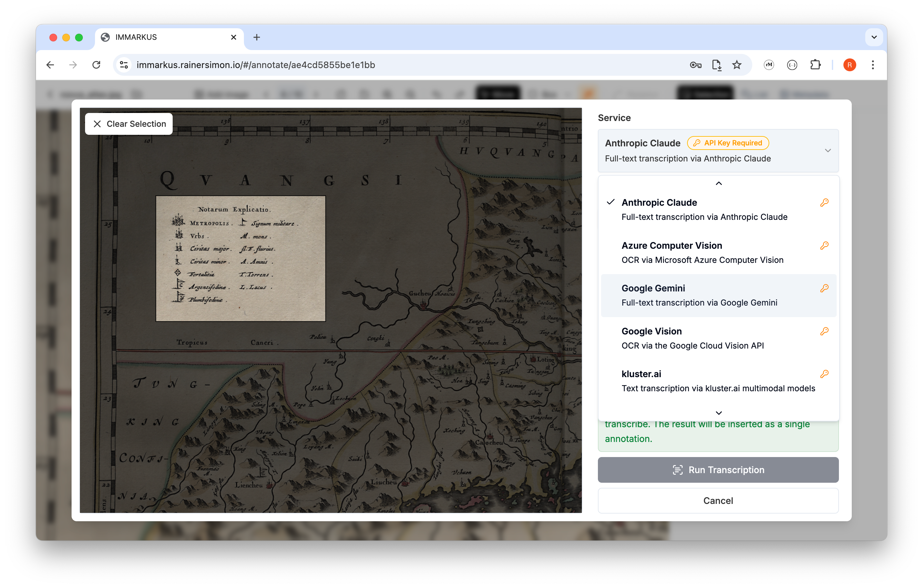Click the install app icon in address bar
The width and height of the screenshot is (923, 588).
pos(716,65)
